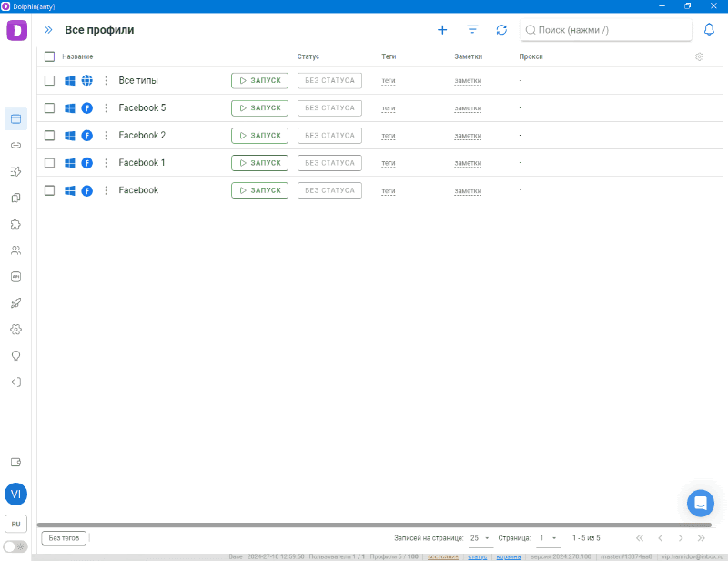The height and width of the screenshot is (561, 728).
Task: Expand the sidebar with double chevron
Action: tap(48, 30)
